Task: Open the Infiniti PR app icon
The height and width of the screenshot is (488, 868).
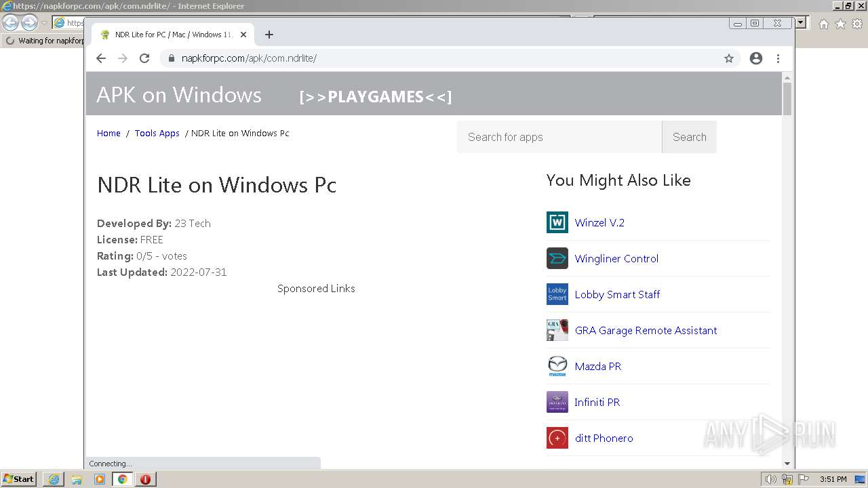Action: pyautogui.click(x=557, y=402)
